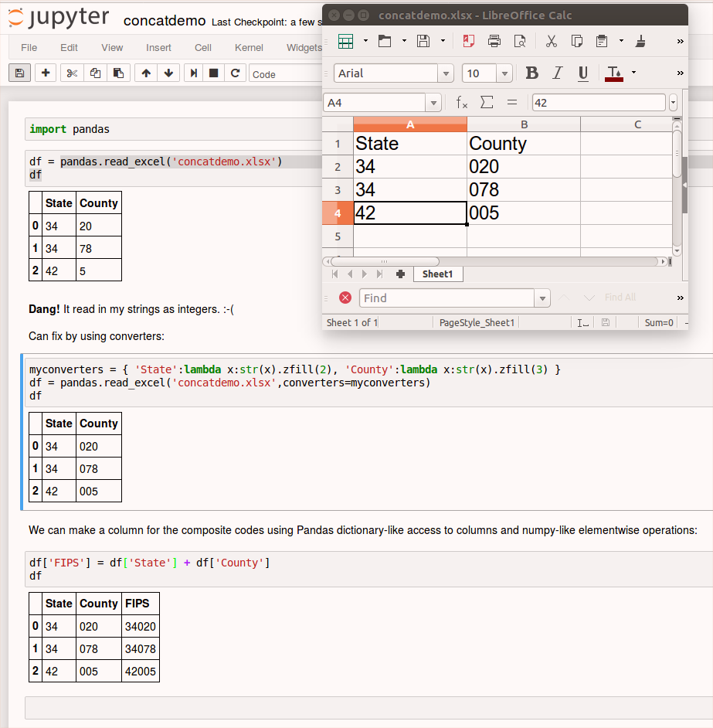This screenshot has width=713, height=728.
Task: Move the selected cell up in the notebook
Action: (x=145, y=73)
